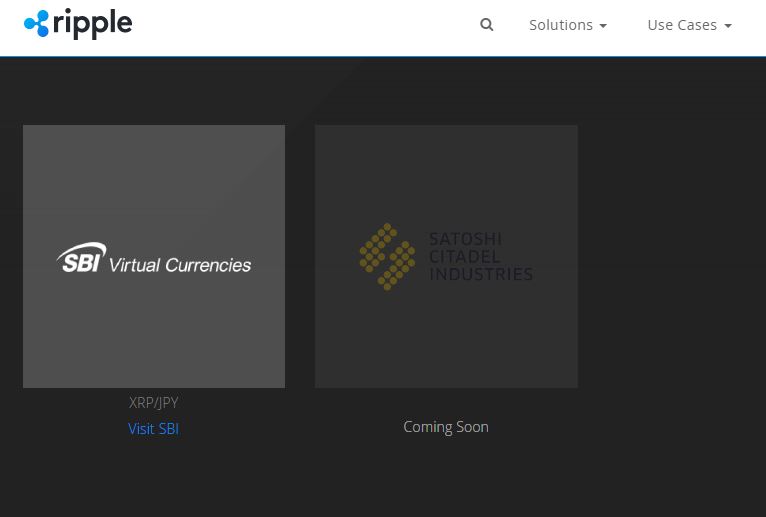Viewport: 766px width, 517px height.
Task: Select the SBI Virtual Currencies card
Action: click(x=154, y=257)
